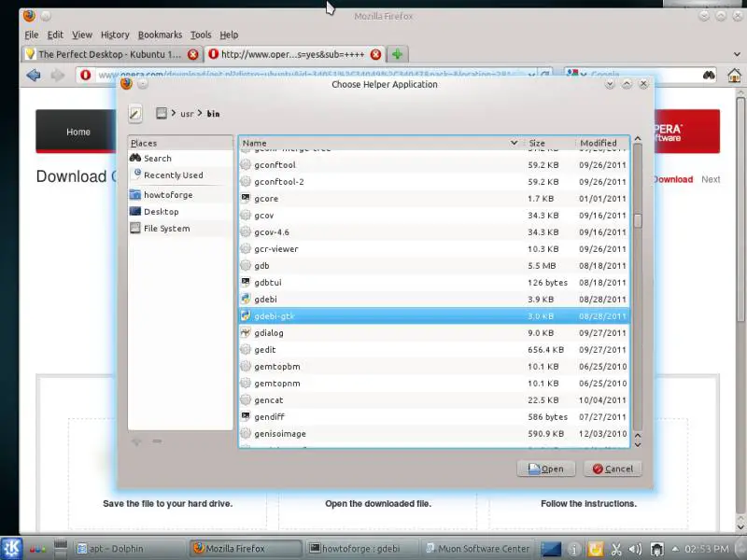Open File System in Places panel
The width and height of the screenshot is (747, 560).
(180, 228)
